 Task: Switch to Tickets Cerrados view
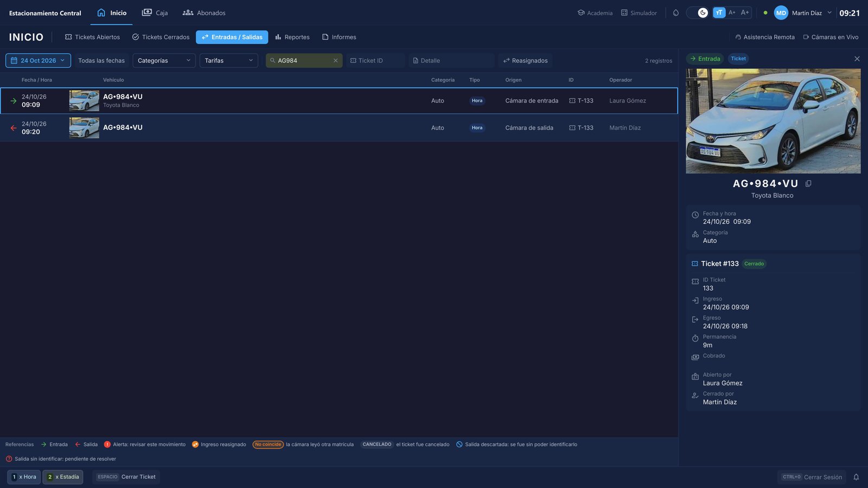[161, 37]
